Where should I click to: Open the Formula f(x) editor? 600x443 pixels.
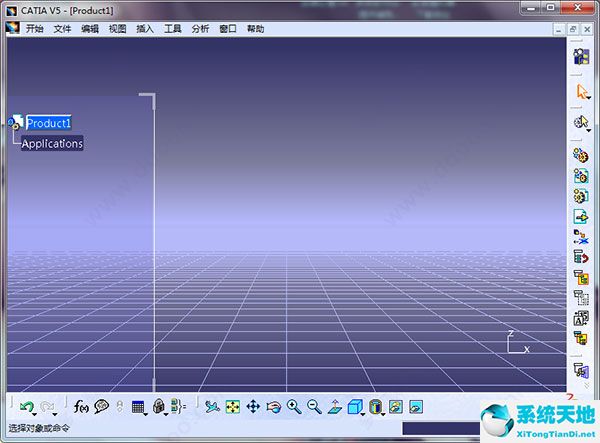click(x=81, y=406)
